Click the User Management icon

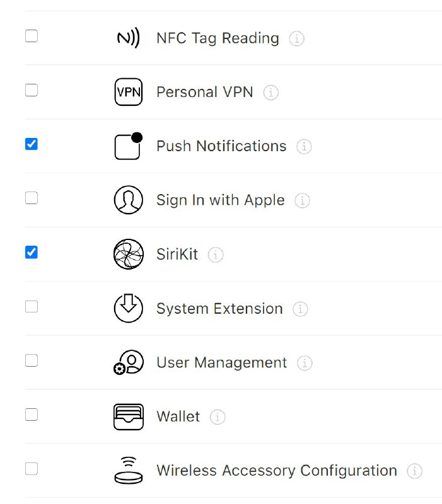point(129,362)
